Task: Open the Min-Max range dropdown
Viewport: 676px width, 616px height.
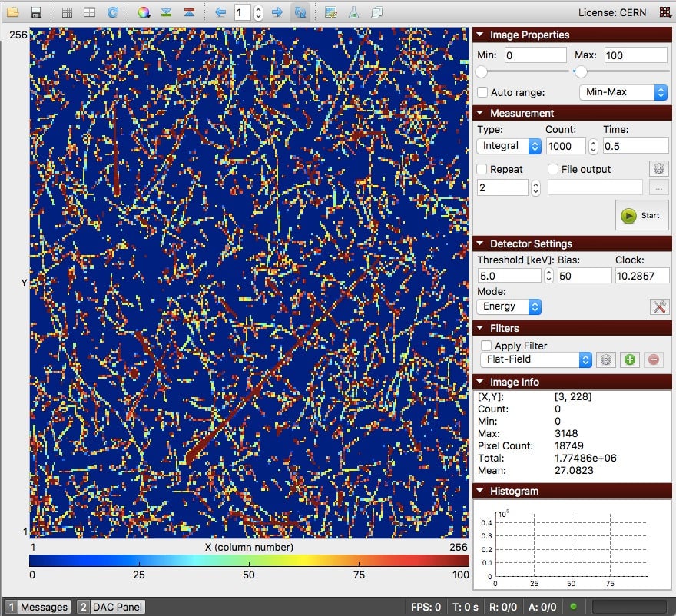Action: click(x=622, y=91)
